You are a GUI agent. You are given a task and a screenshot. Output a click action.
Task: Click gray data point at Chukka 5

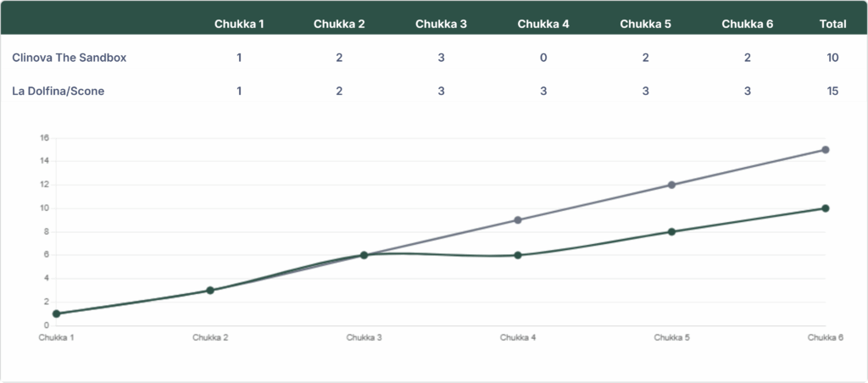671,185
